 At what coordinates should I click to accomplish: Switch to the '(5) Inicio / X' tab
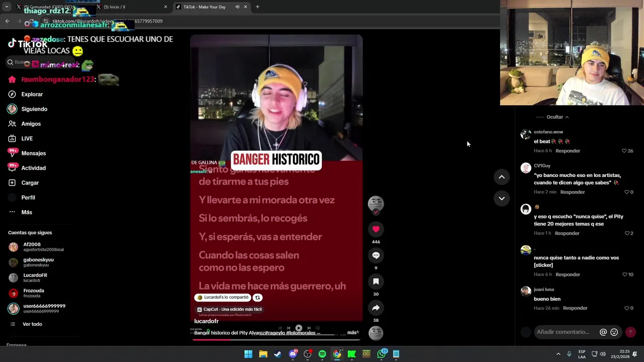pos(132,7)
